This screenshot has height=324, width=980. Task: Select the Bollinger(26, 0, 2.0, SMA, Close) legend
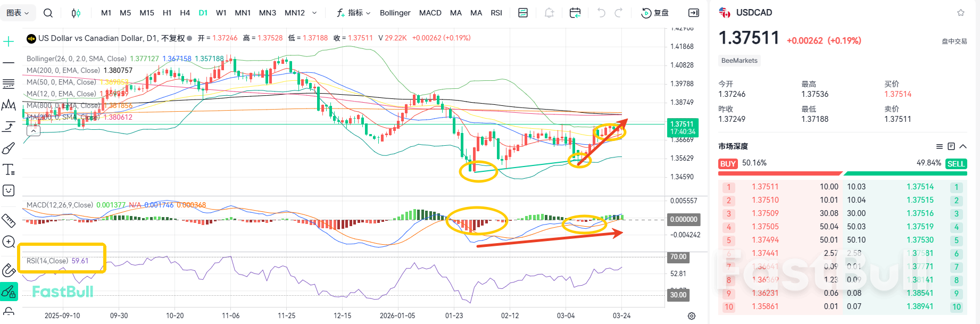77,59
